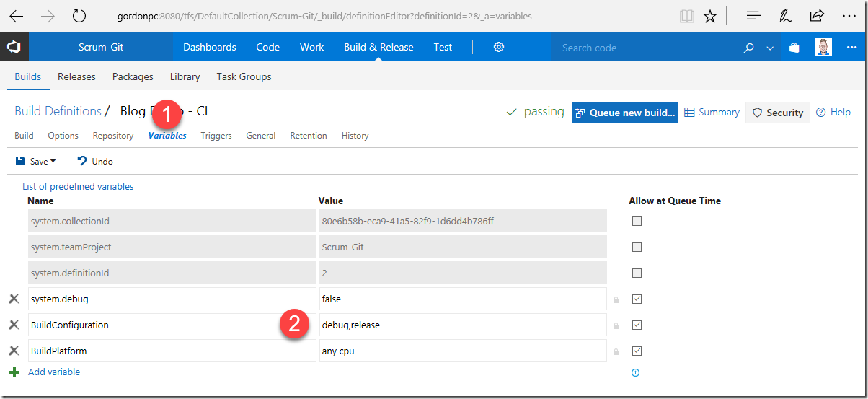The height and width of the screenshot is (399, 868).
Task: Open user profile avatar
Action: pyautogui.click(x=823, y=47)
